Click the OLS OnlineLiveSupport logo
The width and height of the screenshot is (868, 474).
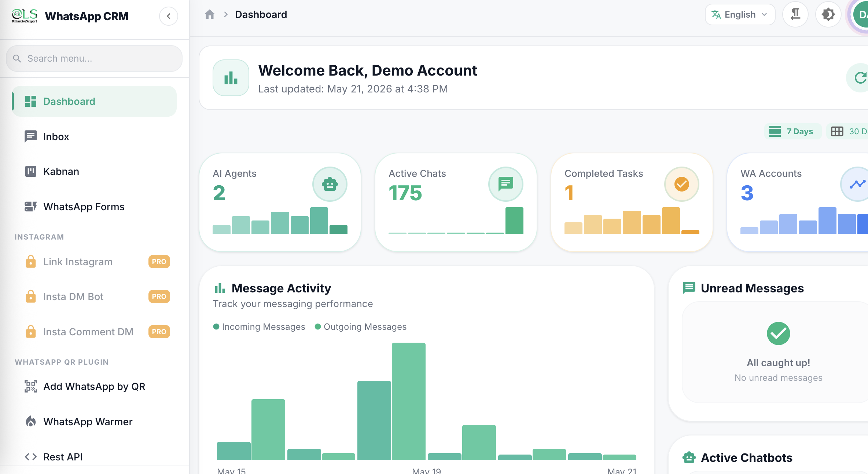25,16
